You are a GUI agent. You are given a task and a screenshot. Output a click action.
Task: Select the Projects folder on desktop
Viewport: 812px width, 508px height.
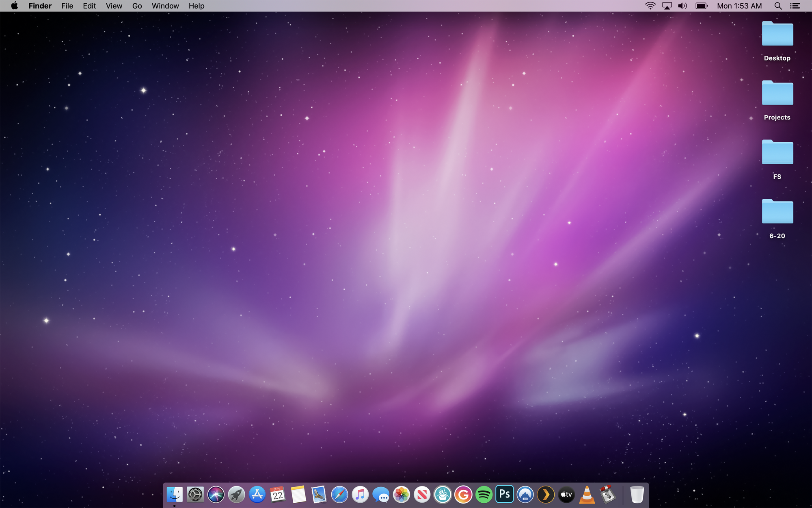777,100
